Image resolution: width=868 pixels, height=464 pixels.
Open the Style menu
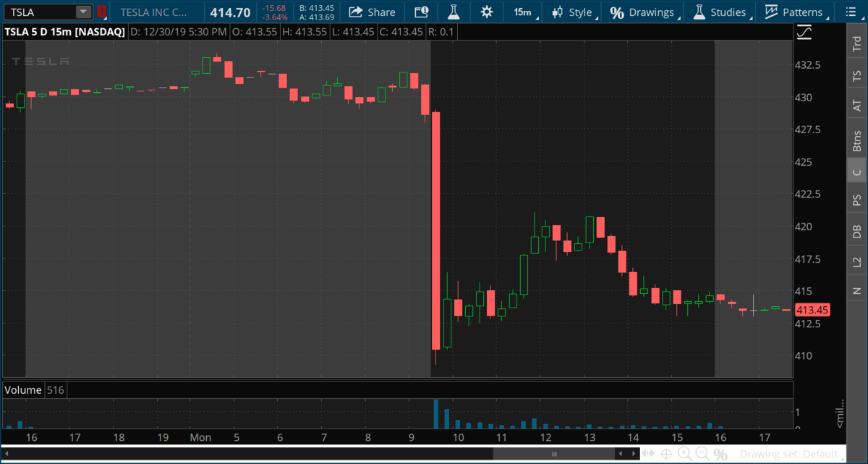tap(572, 12)
